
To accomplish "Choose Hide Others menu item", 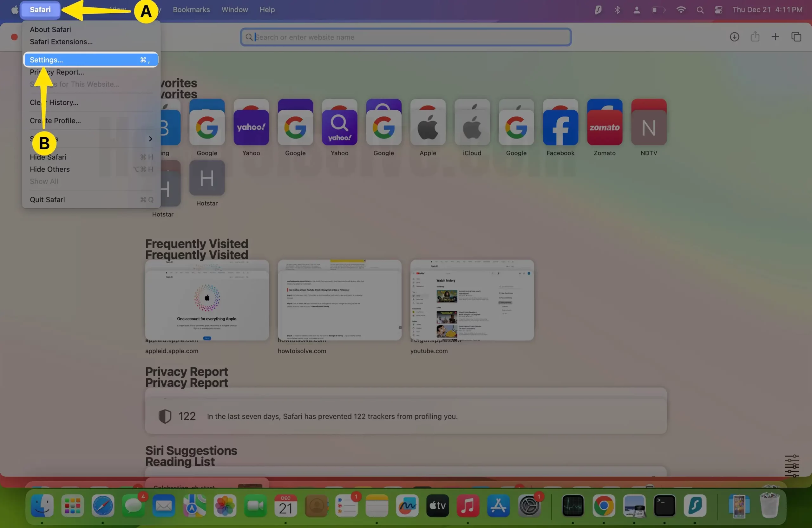I will click(x=49, y=169).
